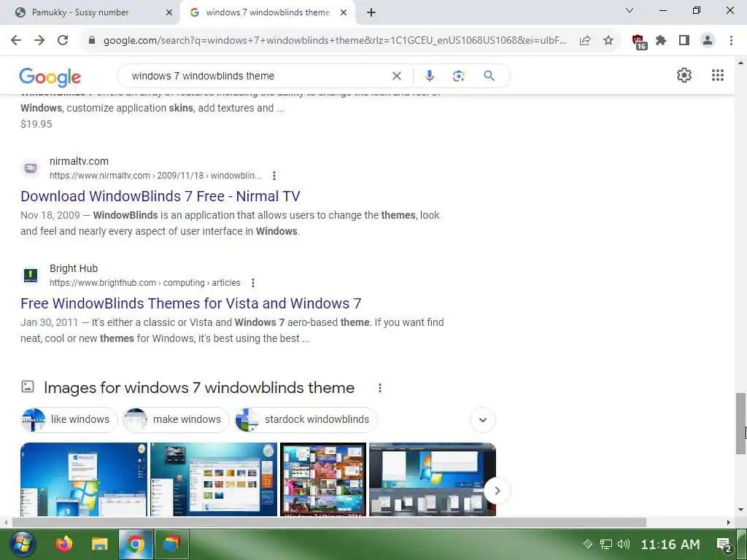747x560 pixels.
Task: Select the like windows filter chip
Action: (x=69, y=419)
